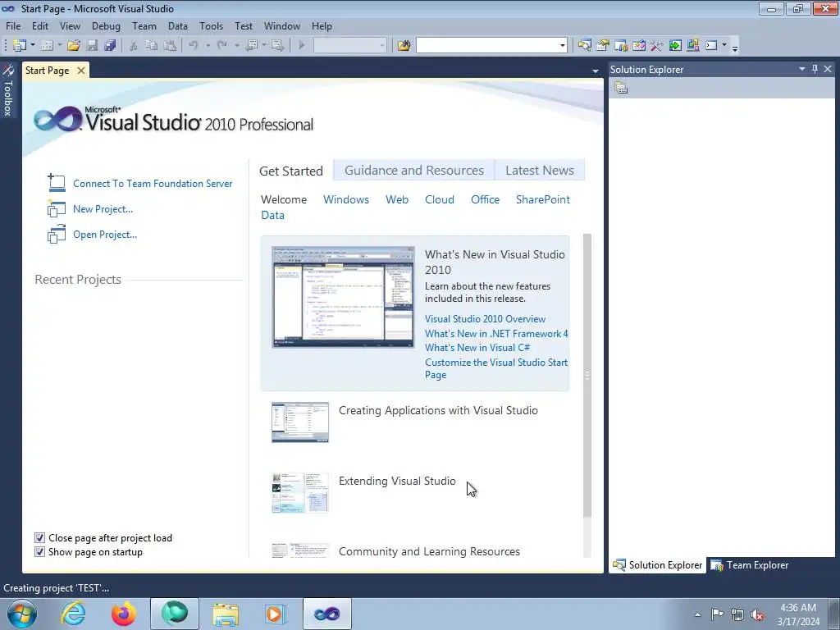This screenshot has height=630, width=840.
Task: Expand Extending Visual Studio section
Action: pos(397,481)
